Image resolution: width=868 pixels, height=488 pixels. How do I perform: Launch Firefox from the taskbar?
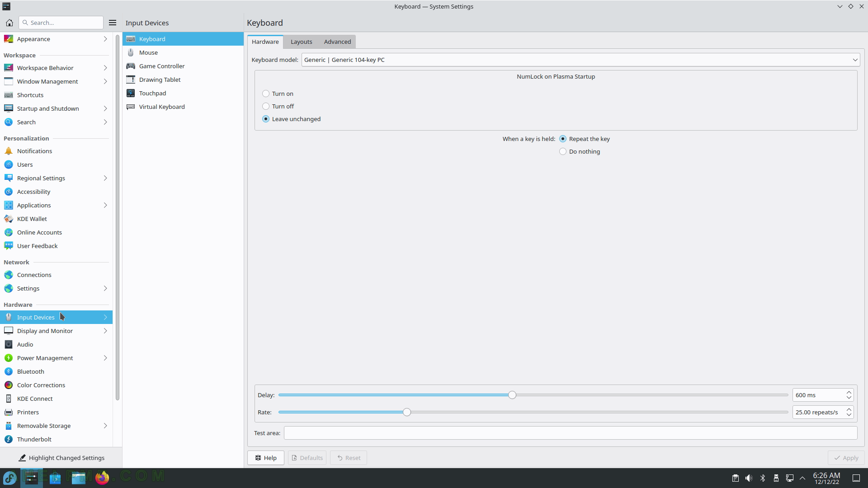(x=102, y=478)
